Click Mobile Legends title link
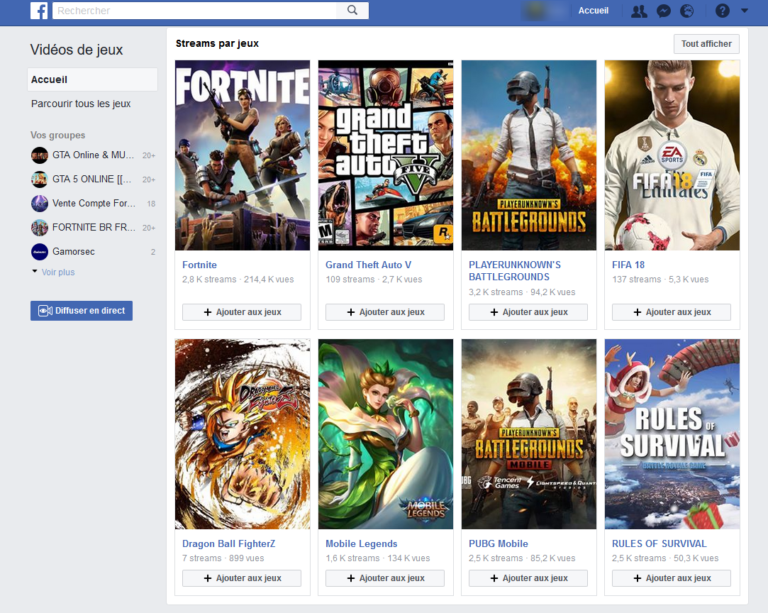 [x=361, y=543]
